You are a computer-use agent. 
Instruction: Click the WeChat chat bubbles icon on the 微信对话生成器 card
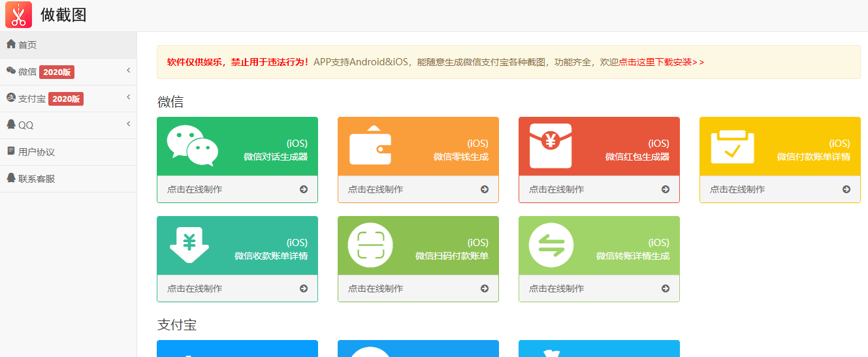pos(192,146)
